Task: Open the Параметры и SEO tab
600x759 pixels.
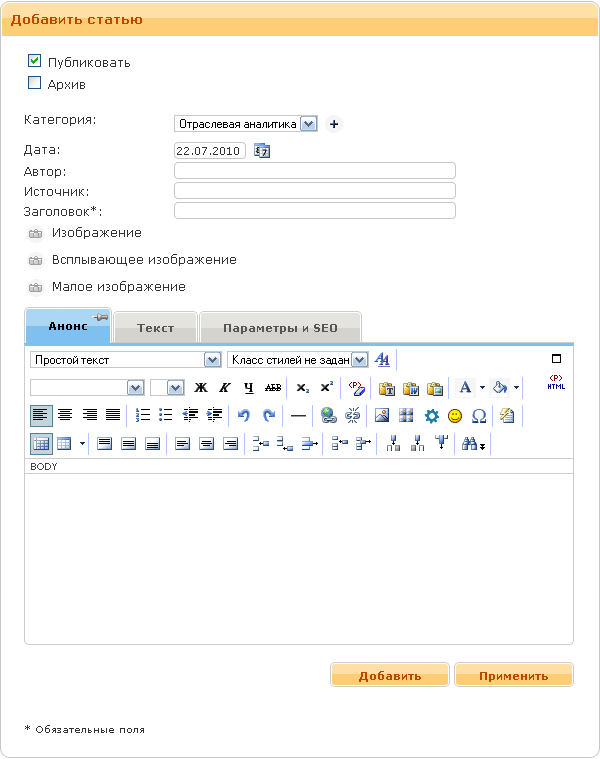Action: click(x=280, y=328)
